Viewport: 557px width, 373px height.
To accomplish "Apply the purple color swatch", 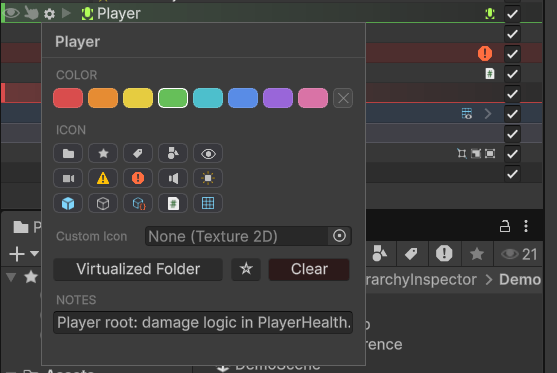I will click(x=278, y=98).
